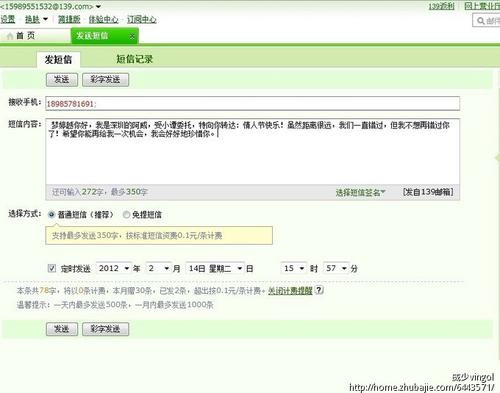Viewport: 500px width, 393px height.
Task: Click the remaining character count 272字 text
Action: coord(93,192)
